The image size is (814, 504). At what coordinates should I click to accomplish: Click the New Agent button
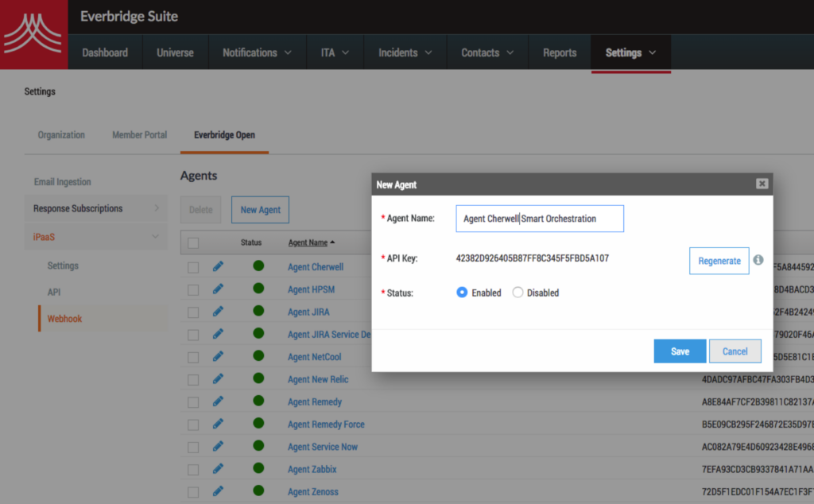[260, 210]
